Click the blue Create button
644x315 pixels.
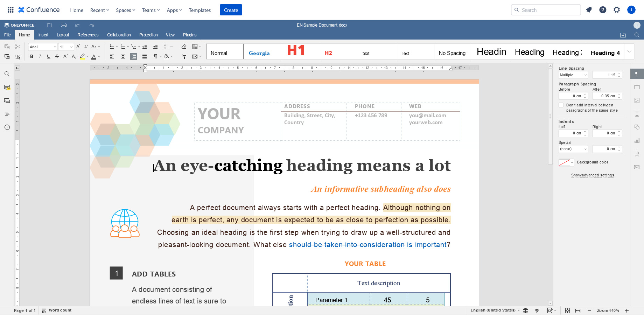pyautogui.click(x=231, y=10)
